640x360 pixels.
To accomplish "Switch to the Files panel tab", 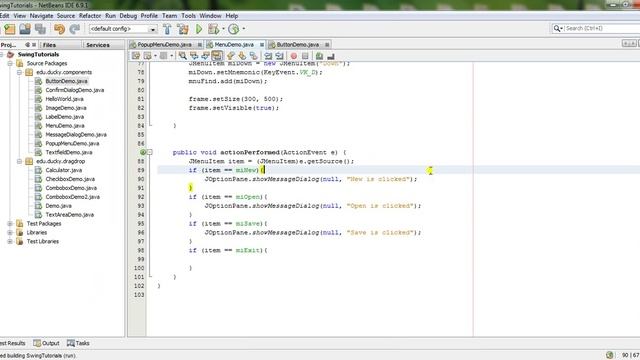I will click(49, 45).
